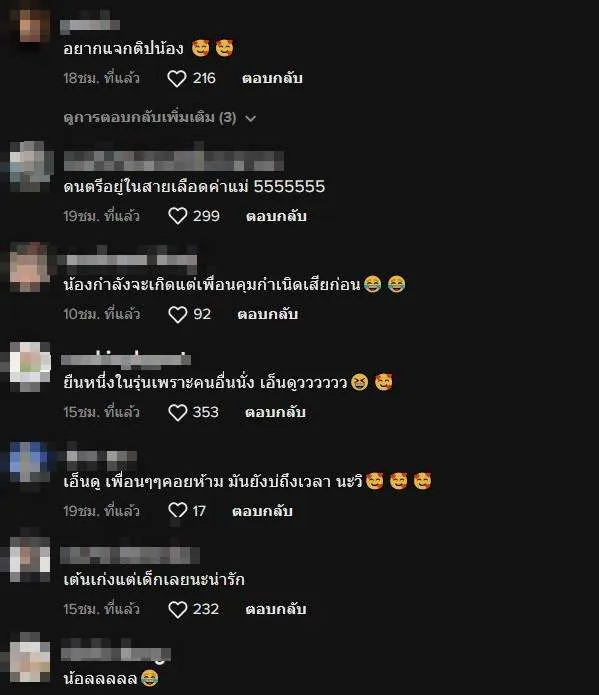Like the comment with 216 likes

176,79
